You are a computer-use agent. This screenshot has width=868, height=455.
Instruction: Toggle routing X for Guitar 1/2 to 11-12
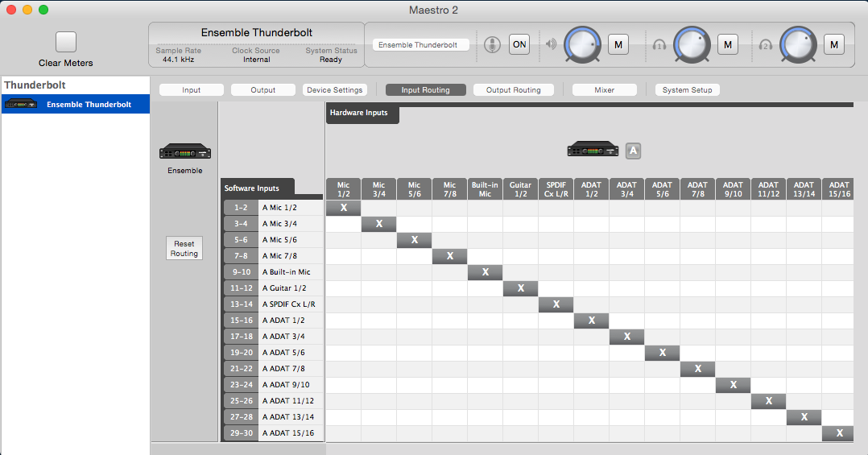[x=521, y=287]
